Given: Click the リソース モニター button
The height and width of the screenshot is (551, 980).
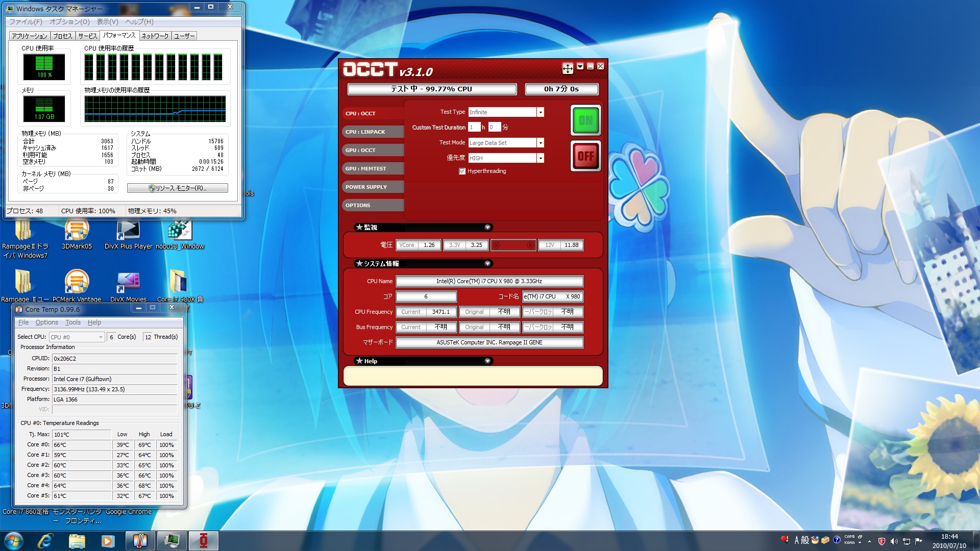Looking at the screenshot, I should coord(177,188).
